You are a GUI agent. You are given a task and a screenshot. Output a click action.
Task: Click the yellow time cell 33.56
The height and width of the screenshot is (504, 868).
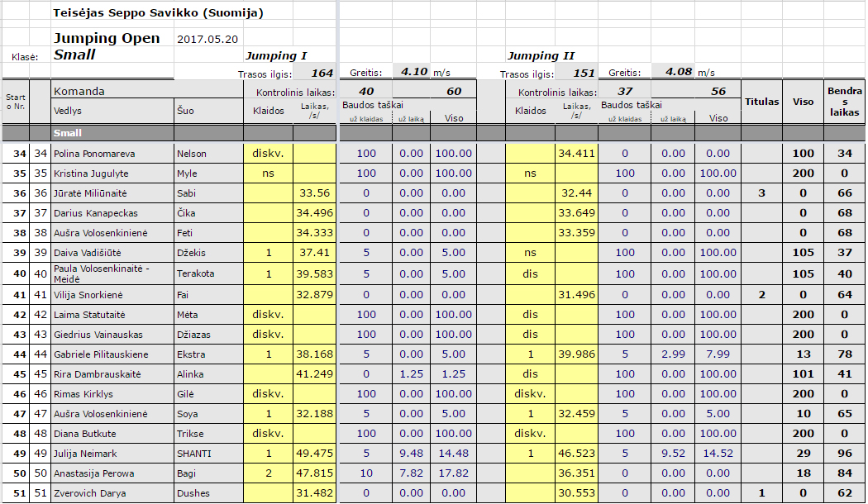314,193
